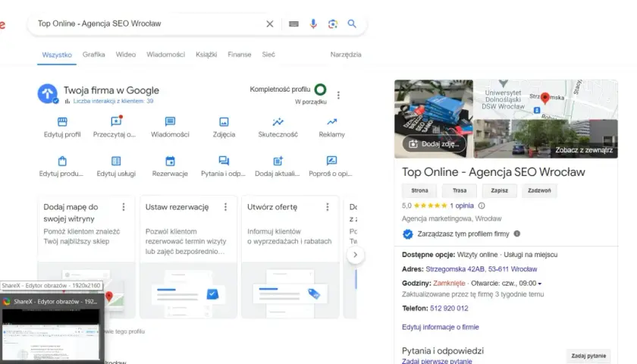Switch to the Grafika tab
This screenshot has height=364, width=637.
click(94, 55)
